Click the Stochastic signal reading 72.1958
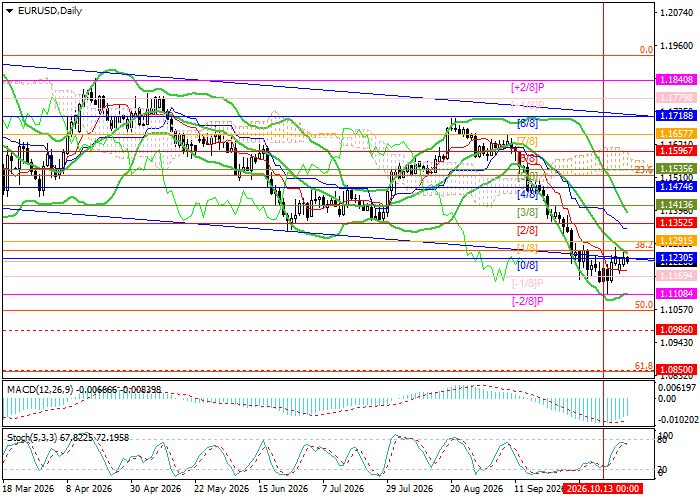This screenshot has width=700, height=500. 110,438
